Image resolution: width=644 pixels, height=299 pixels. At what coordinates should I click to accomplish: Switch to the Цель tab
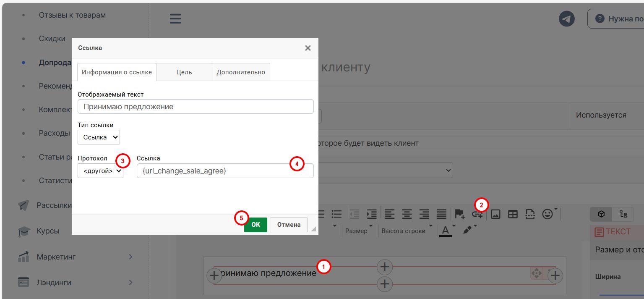click(184, 72)
